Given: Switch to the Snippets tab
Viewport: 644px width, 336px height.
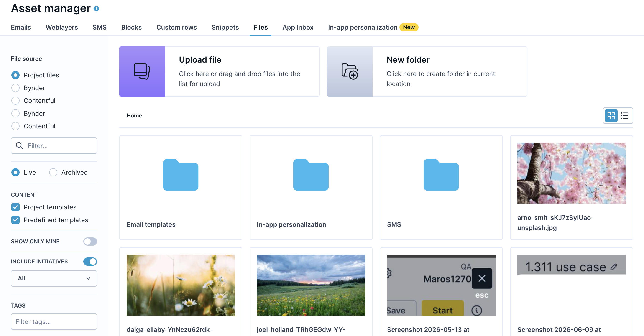Looking at the screenshot, I should pyautogui.click(x=225, y=27).
